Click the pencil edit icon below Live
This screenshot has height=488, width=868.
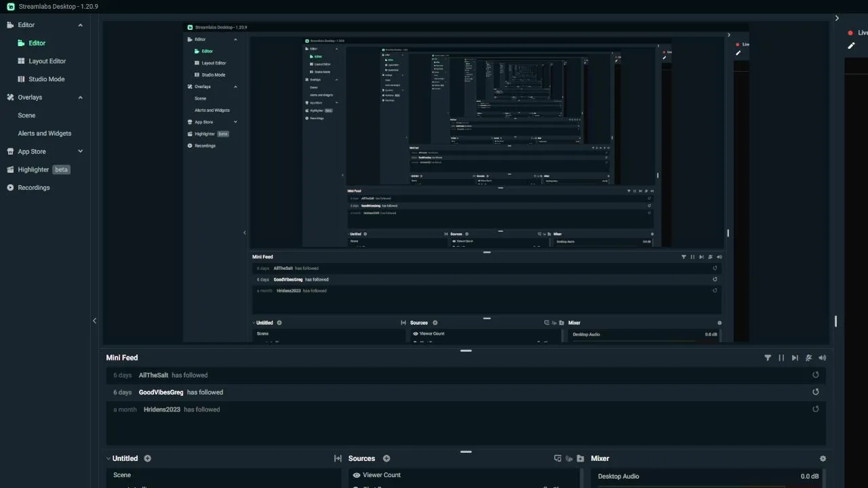click(852, 46)
